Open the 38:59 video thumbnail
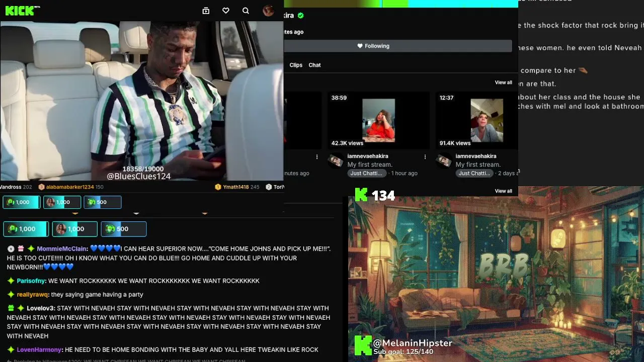Screen dimensions: 644x362 [378, 121]
